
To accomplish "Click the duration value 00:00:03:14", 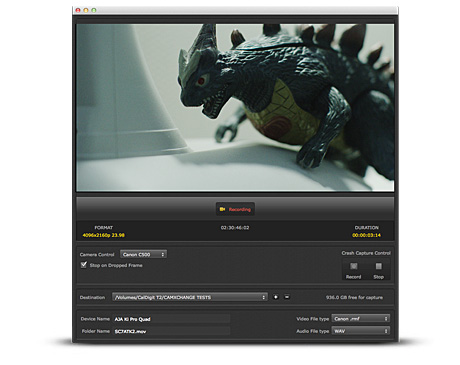I will point(366,235).
